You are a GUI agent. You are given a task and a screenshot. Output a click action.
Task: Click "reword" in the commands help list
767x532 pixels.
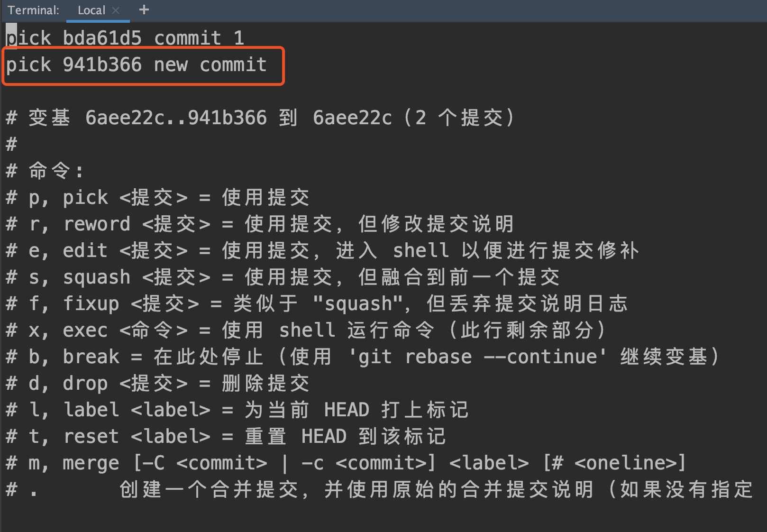point(97,224)
